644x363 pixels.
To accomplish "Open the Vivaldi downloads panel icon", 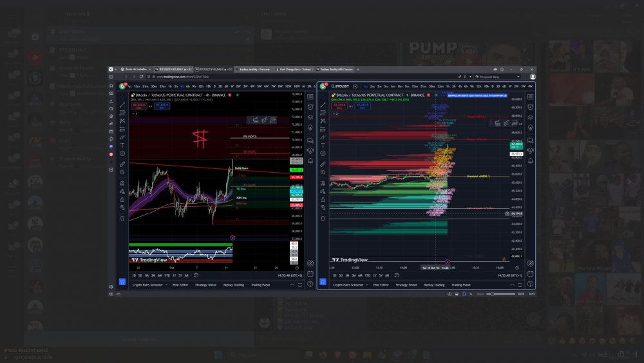I will (x=111, y=101).
